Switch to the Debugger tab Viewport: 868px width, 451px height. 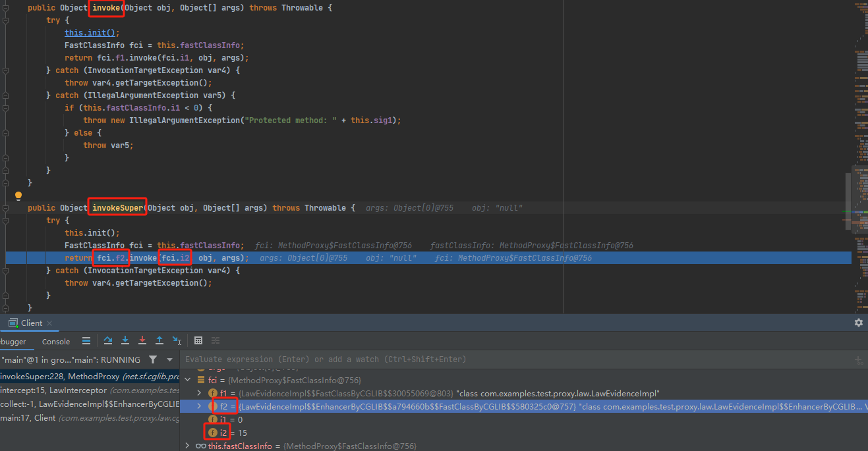pos(13,341)
